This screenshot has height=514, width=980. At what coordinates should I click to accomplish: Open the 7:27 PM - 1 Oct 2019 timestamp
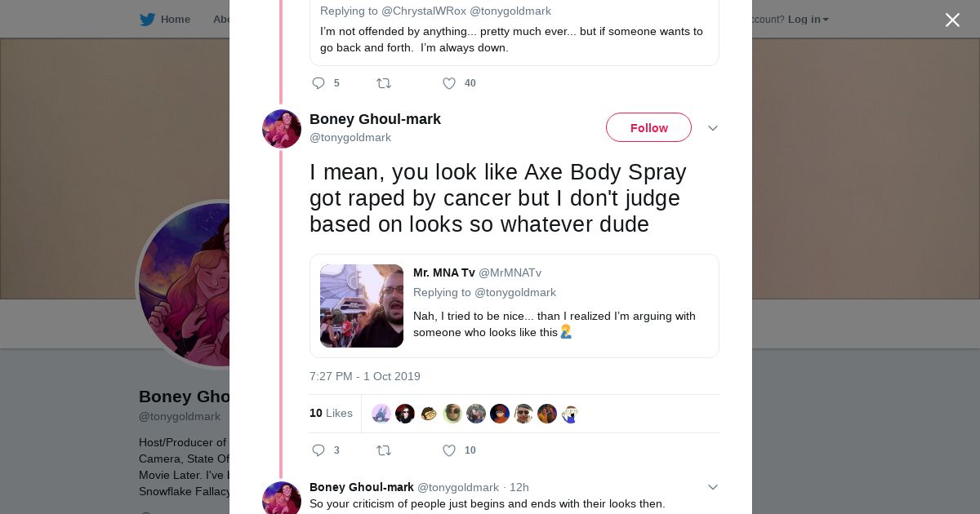click(365, 376)
